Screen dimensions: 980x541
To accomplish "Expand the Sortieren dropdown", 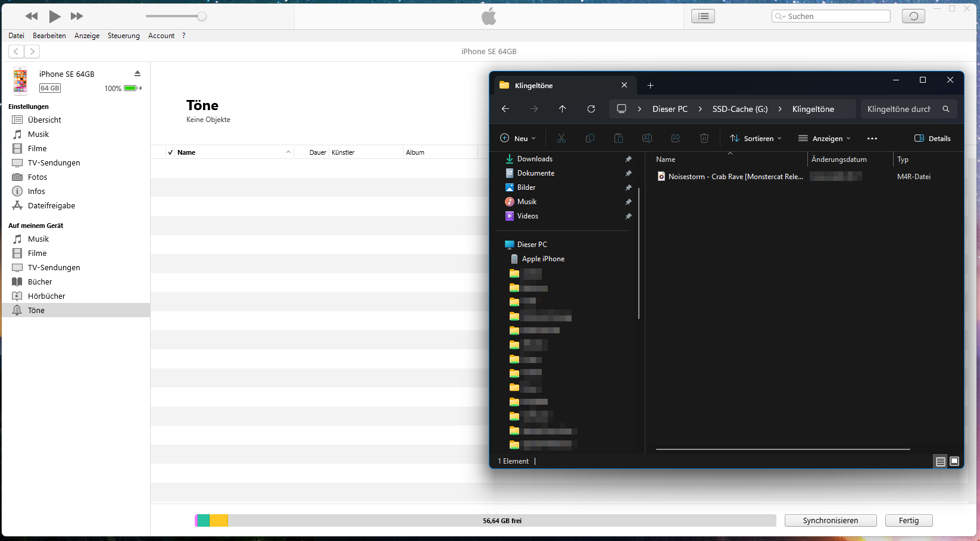I will [756, 139].
